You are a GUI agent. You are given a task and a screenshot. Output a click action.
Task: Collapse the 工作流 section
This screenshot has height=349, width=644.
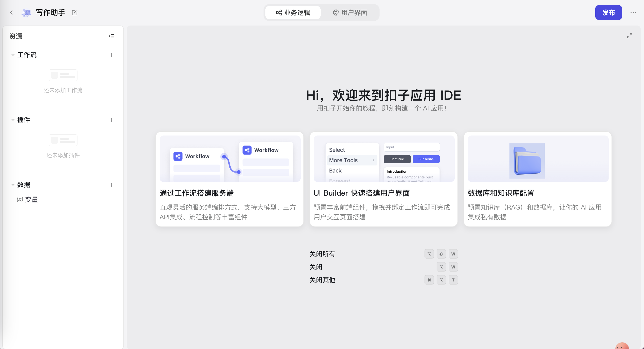pos(13,55)
